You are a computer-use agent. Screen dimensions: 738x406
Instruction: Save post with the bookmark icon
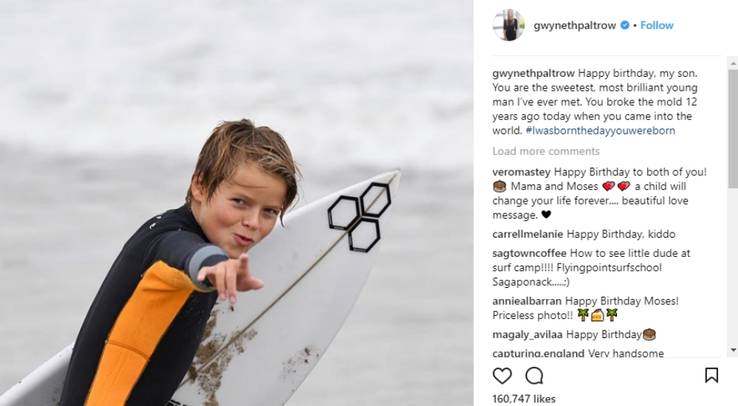(x=711, y=375)
